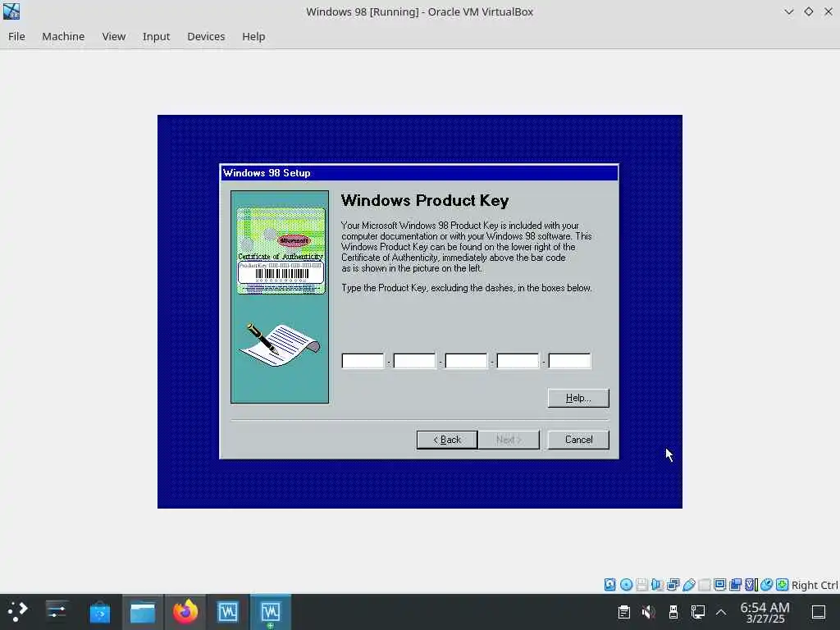Open the network connections tray icon

697,611
